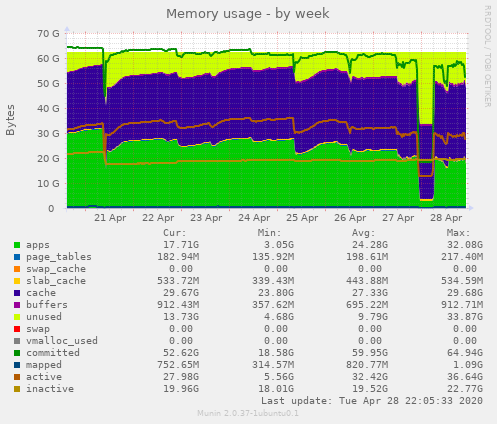Click the buffers current value 912.43M
This screenshot has width=497, height=424.
[178, 305]
